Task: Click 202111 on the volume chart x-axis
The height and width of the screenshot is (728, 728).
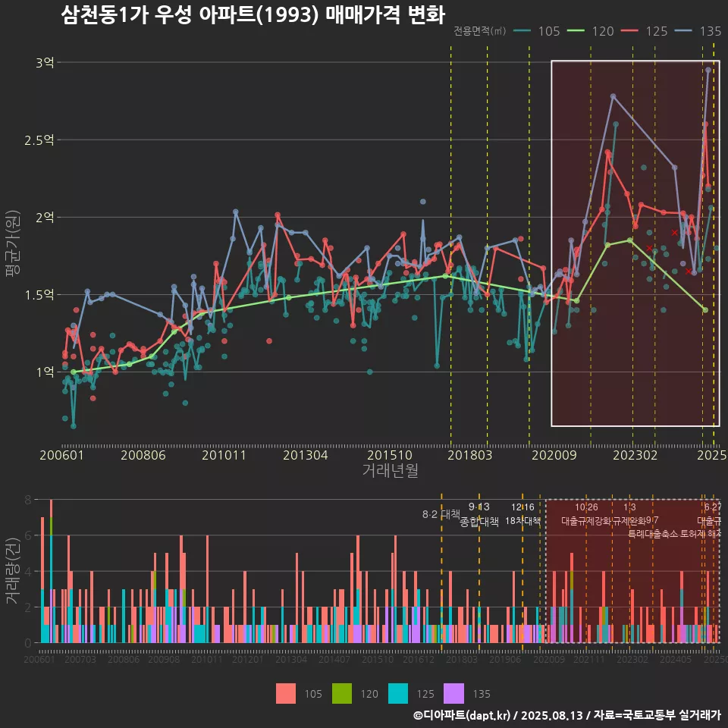Action: 589,659
